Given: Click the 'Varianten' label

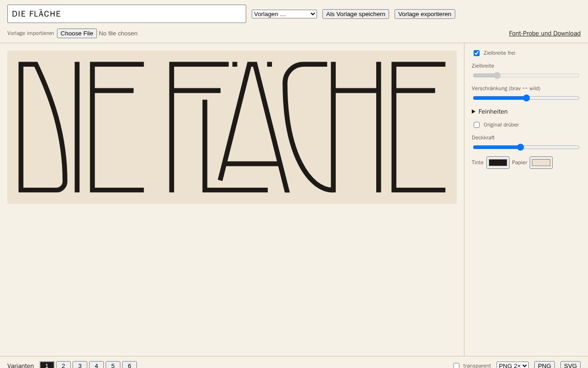Looking at the screenshot, I should tap(21, 365).
